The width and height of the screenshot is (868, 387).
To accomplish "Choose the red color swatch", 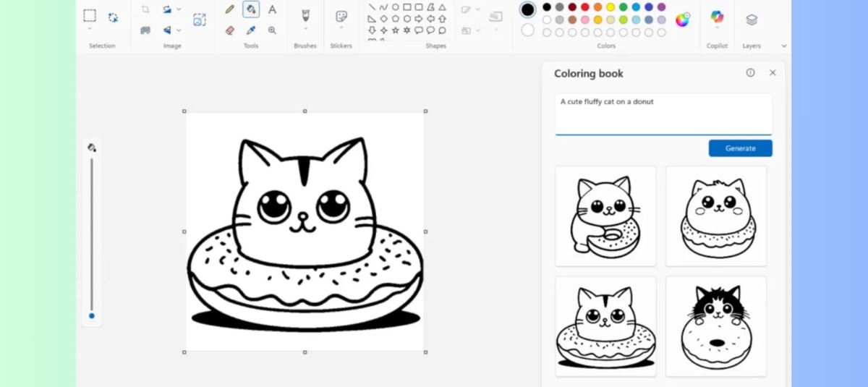I will click(585, 7).
